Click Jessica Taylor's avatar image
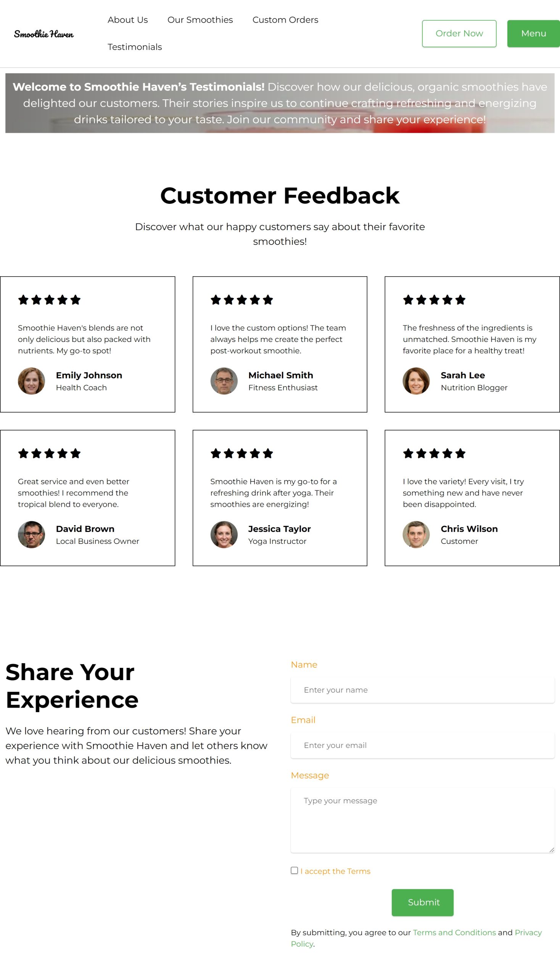The height and width of the screenshot is (977, 560). [x=224, y=534]
